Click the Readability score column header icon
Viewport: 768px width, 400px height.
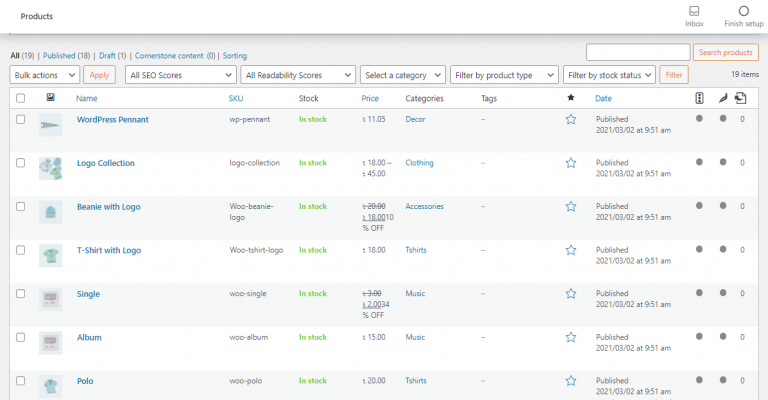[x=722, y=98]
